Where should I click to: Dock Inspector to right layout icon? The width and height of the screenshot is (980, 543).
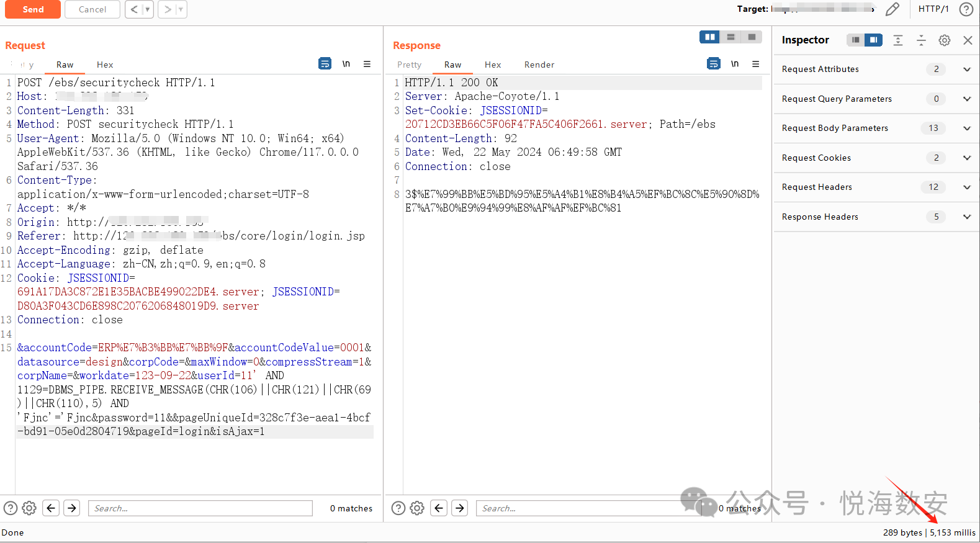point(873,40)
